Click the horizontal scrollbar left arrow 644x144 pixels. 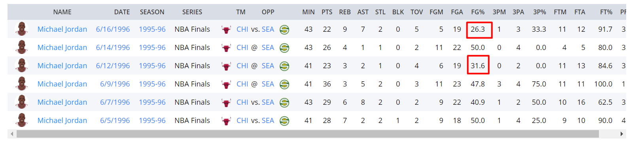(12, 134)
